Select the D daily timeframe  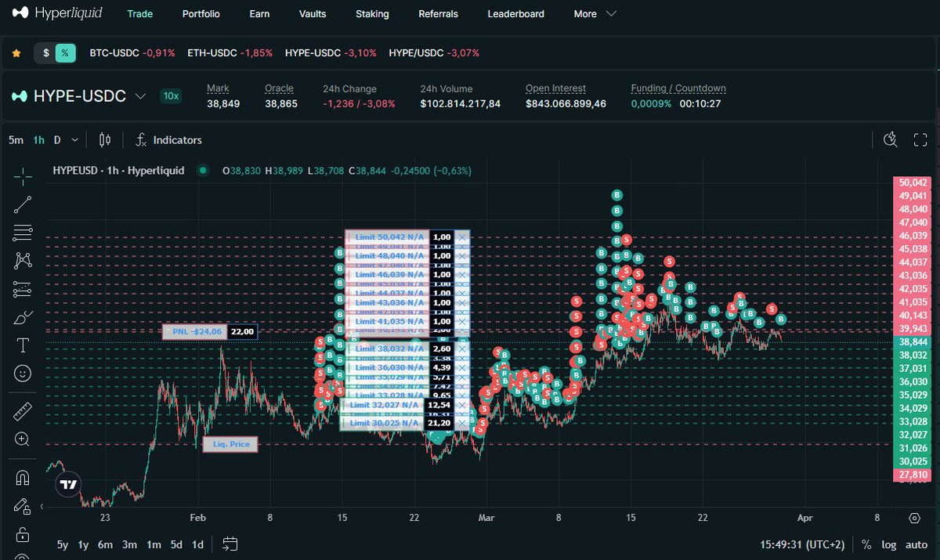(57, 140)
